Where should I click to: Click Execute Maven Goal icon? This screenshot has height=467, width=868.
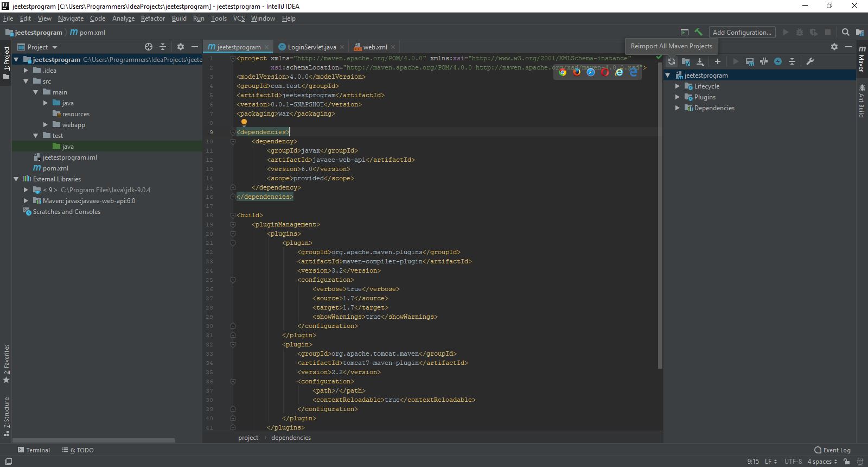[x=750, y=61]
